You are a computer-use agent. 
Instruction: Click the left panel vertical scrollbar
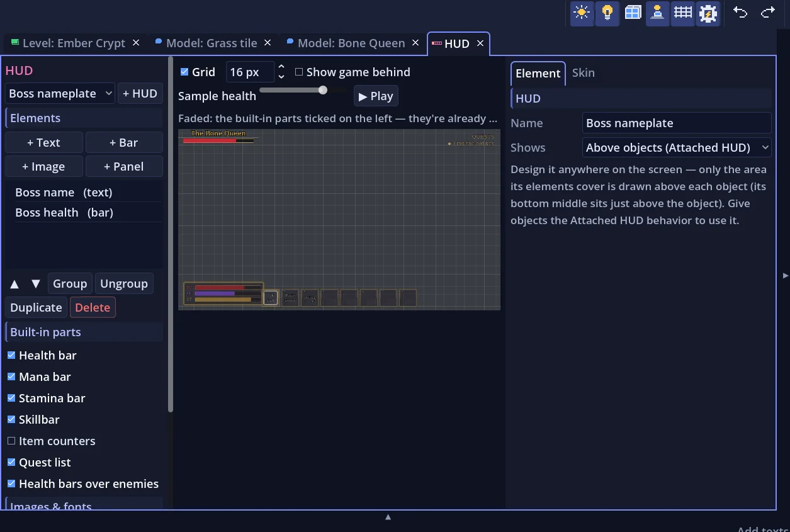point(171,235)
